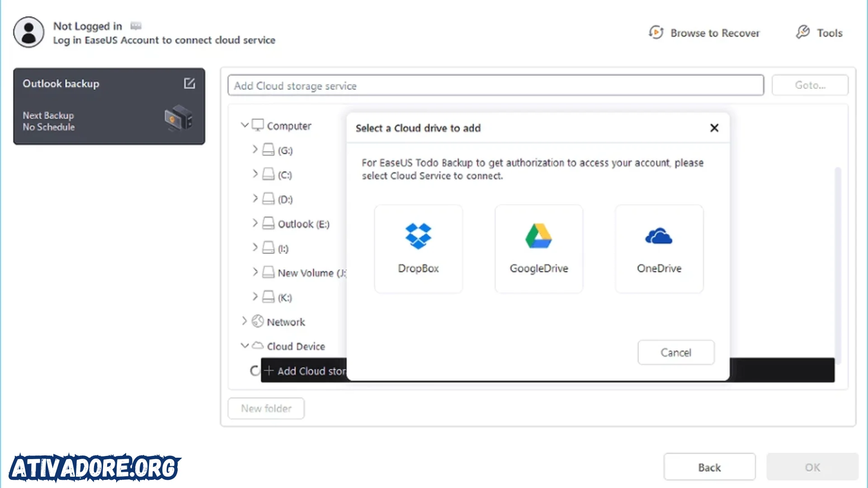Click the Network globe icon

pos(258,321)
